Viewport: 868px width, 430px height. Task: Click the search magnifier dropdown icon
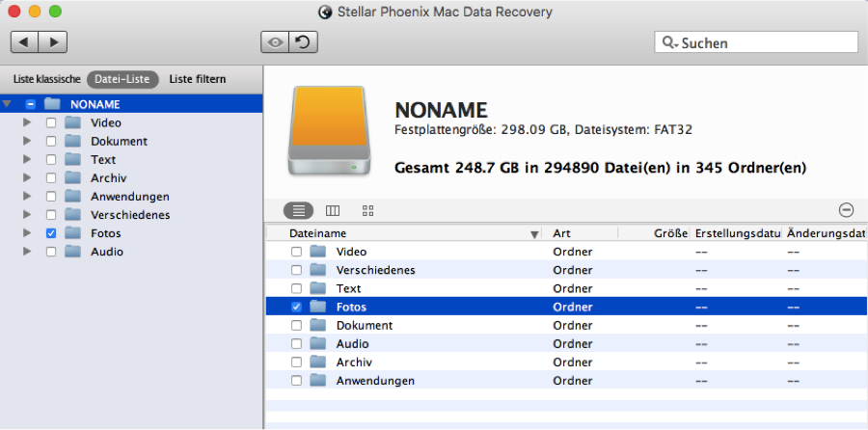pos(668,42)
